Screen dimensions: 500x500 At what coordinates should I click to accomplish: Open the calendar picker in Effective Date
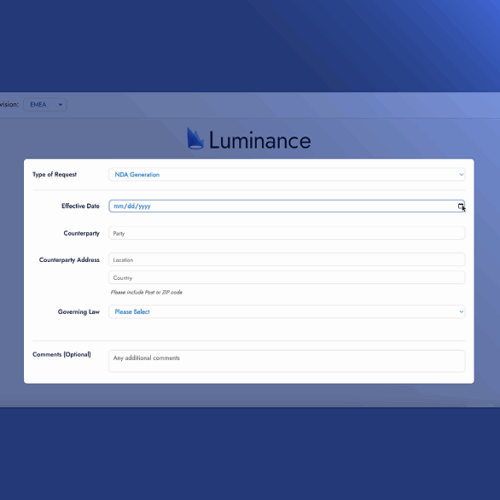click(x=460, y=206)
